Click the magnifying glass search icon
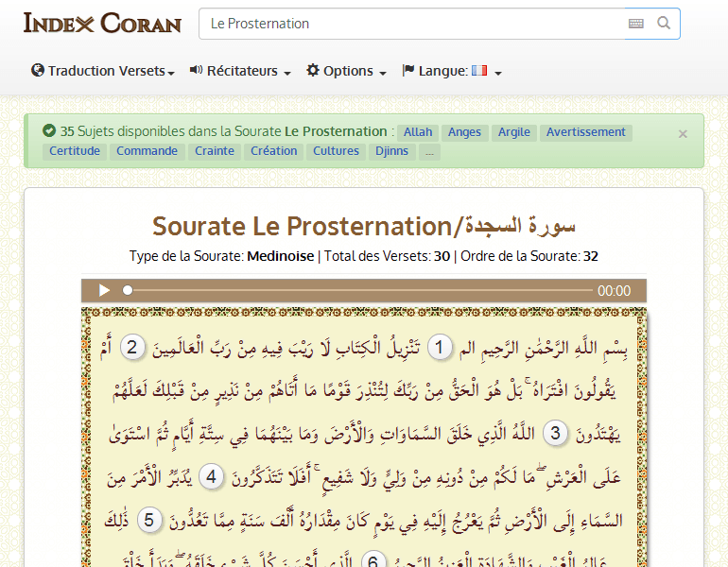728x567 pixels. 664,24
